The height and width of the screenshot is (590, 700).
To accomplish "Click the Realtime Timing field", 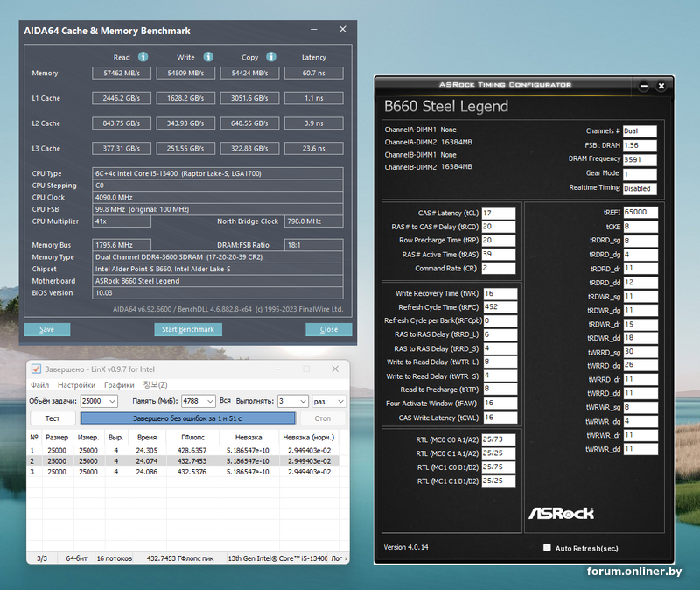I will [640, 188].
